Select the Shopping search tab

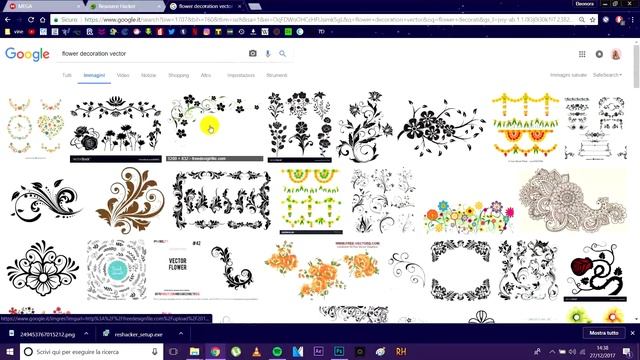(x=179, y=75)
